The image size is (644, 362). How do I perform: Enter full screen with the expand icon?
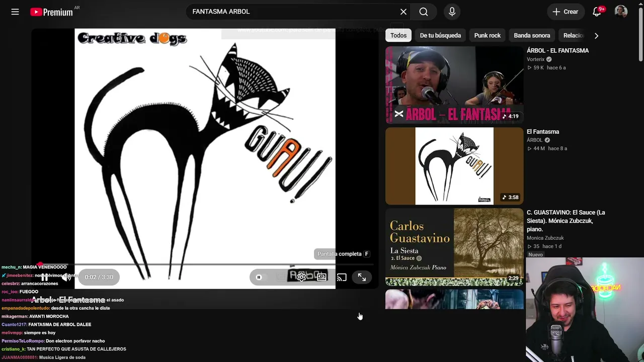(x=362, y=277)
